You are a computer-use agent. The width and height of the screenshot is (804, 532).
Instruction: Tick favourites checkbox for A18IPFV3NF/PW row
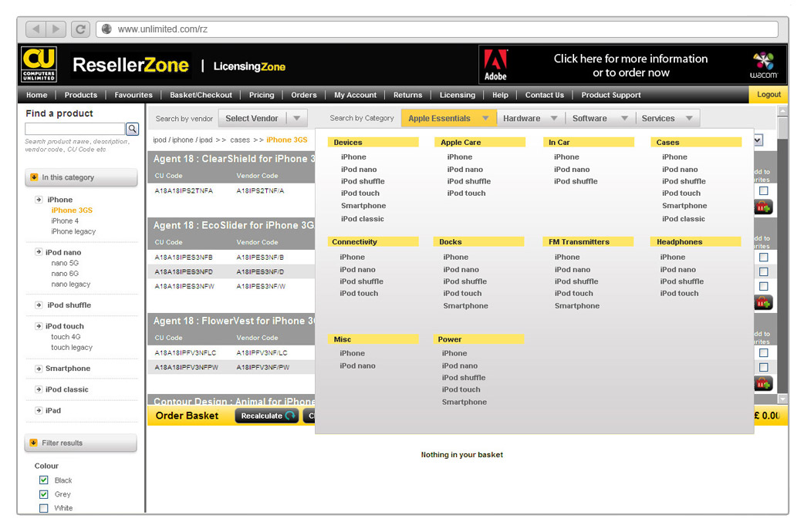764,367
